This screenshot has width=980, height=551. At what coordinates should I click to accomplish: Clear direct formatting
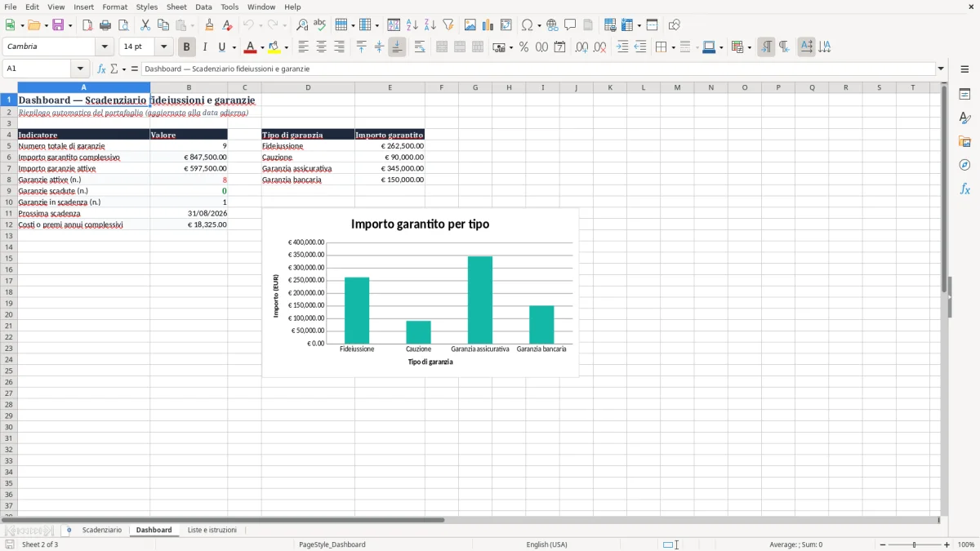pos(228,25)
